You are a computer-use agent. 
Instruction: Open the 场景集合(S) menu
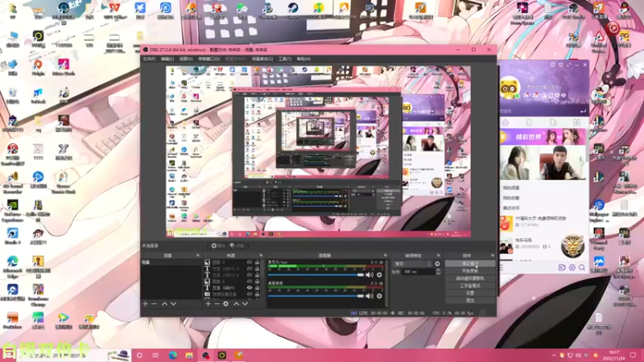coord(262,59)
